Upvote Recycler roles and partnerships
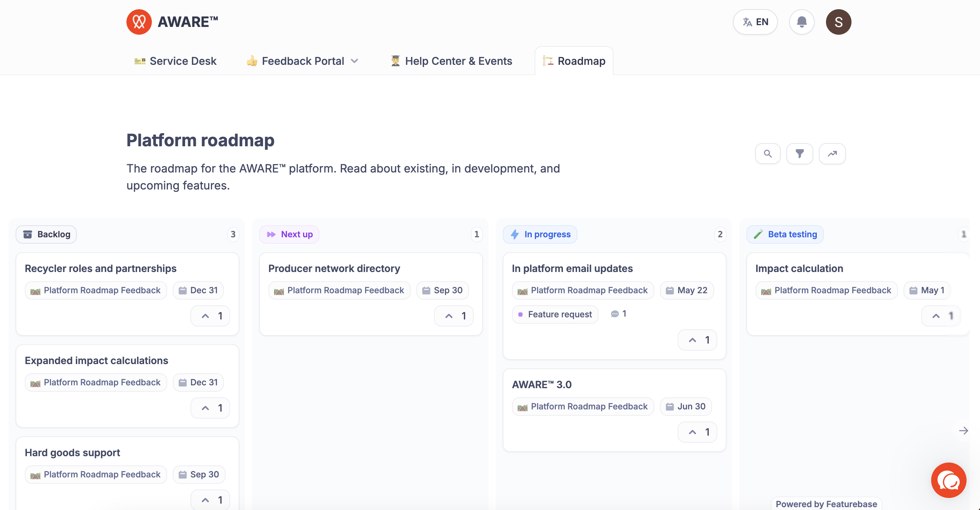This screenshot has height=510, width=980. pos(210,316)
